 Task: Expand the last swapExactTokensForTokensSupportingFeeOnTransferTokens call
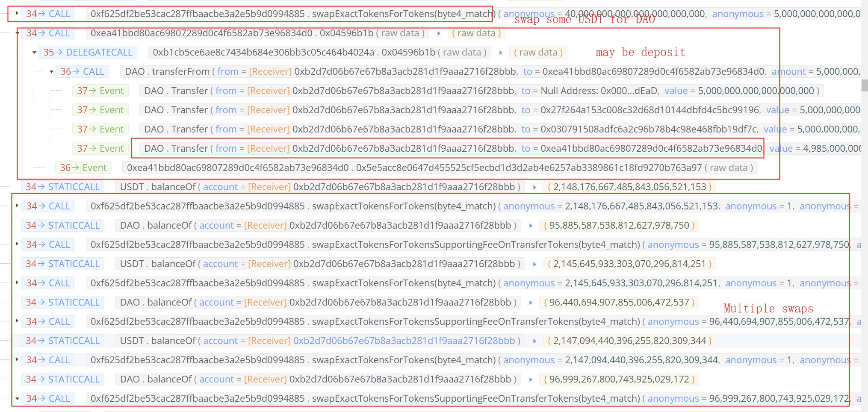17,398
